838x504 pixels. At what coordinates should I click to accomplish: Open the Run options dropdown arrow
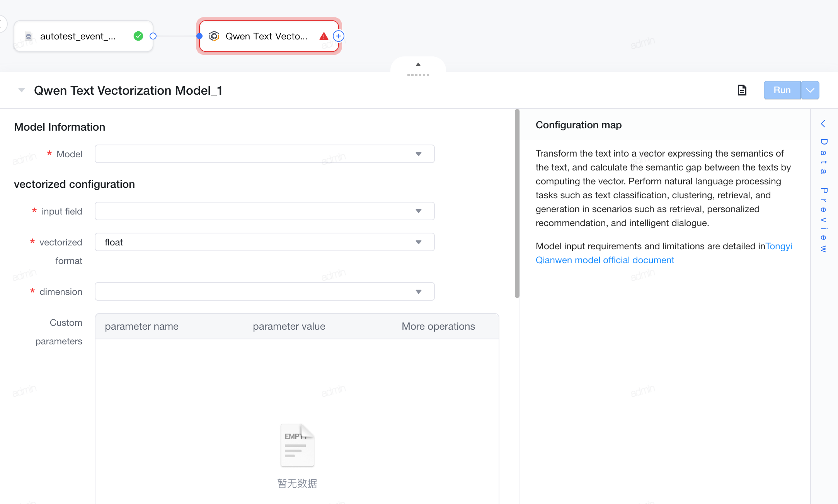(810, 90)
